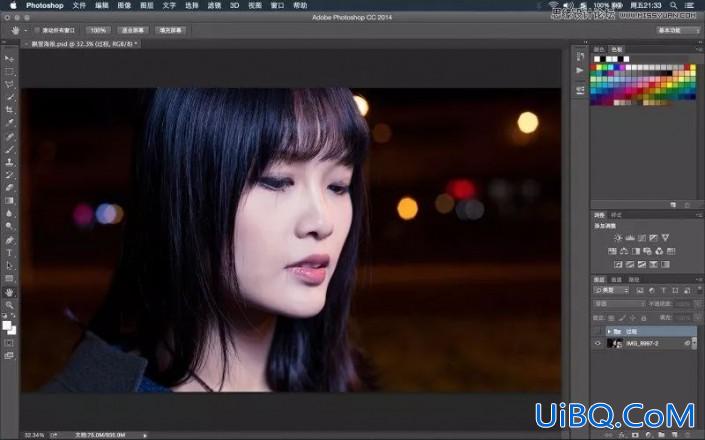
Task: Open History panel icon in collapsed dock
Action: pyautogui.click(x=580, y=56)
